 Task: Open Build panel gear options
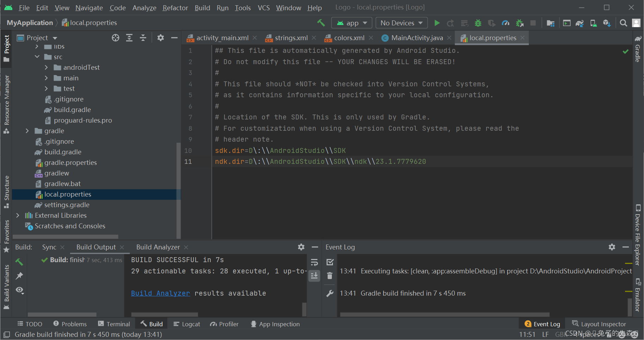[x=301, y=247]
